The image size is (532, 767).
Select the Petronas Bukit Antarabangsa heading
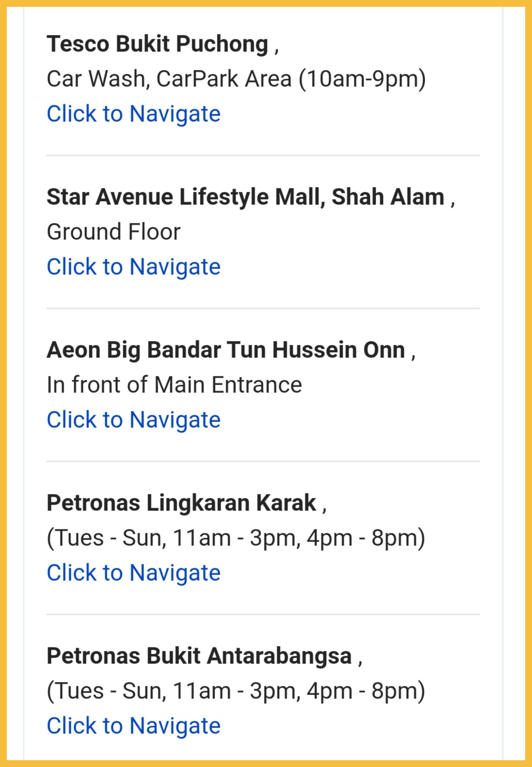199,656
